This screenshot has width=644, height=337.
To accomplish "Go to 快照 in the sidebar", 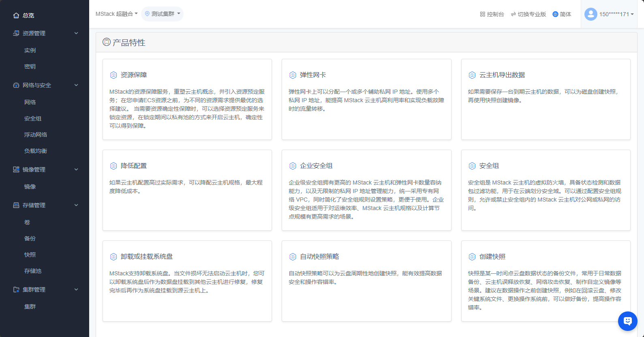I will (x=30, y=255).
